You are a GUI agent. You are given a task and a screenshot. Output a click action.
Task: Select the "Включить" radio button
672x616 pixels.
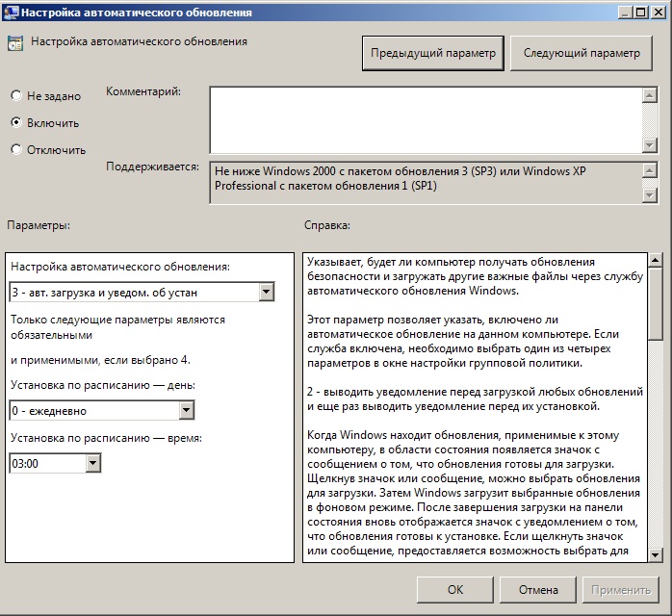pos(16,122)
